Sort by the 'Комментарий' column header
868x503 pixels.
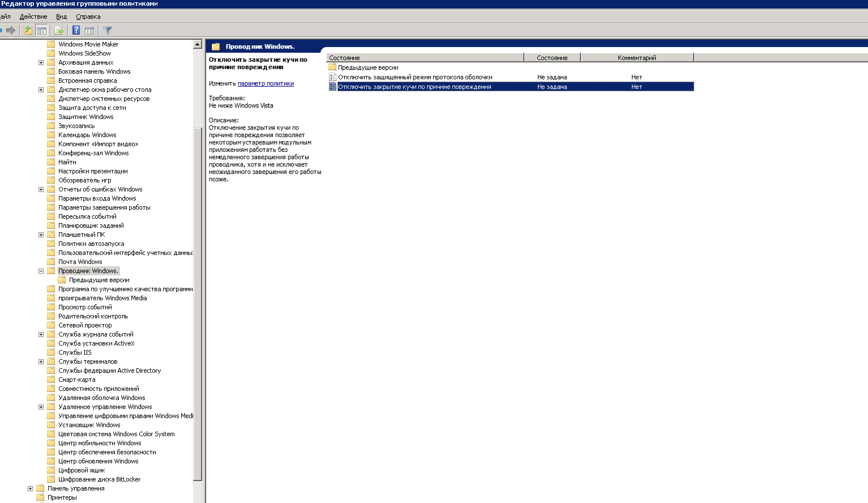coord(637,58)
